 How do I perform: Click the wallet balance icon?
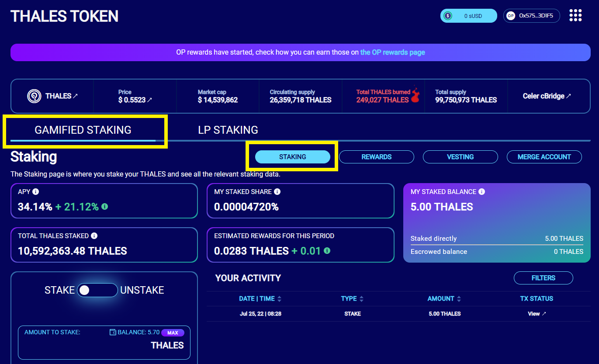113,333
